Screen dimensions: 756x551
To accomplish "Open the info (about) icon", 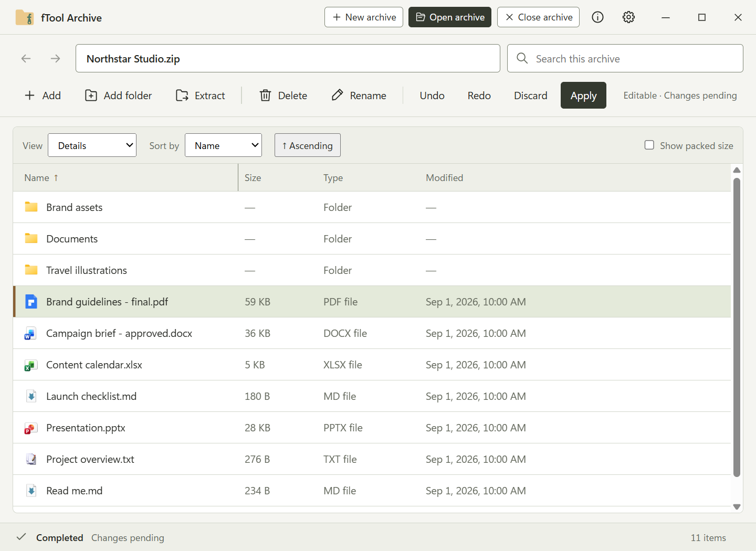I will point(597,17).
